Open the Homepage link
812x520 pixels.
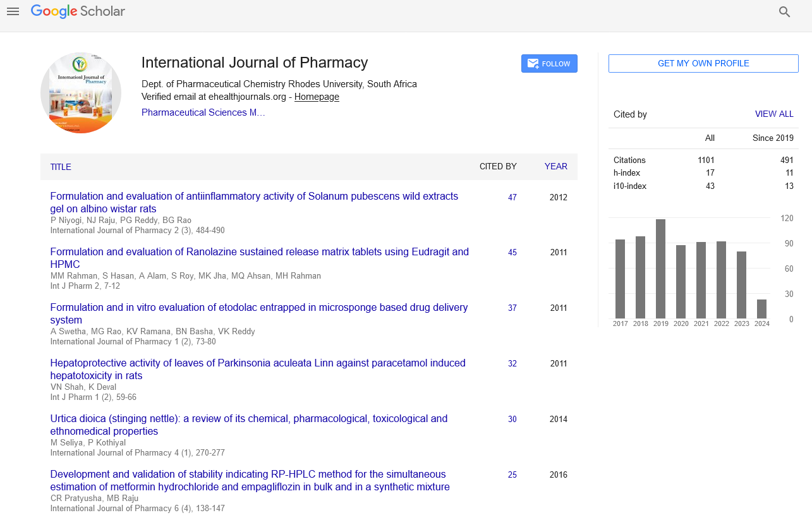317,97
